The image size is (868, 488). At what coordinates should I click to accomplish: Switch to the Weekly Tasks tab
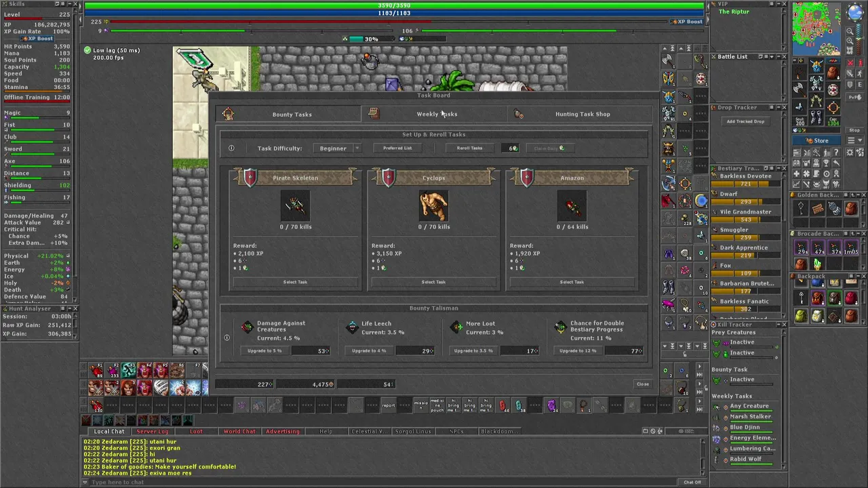434,114
